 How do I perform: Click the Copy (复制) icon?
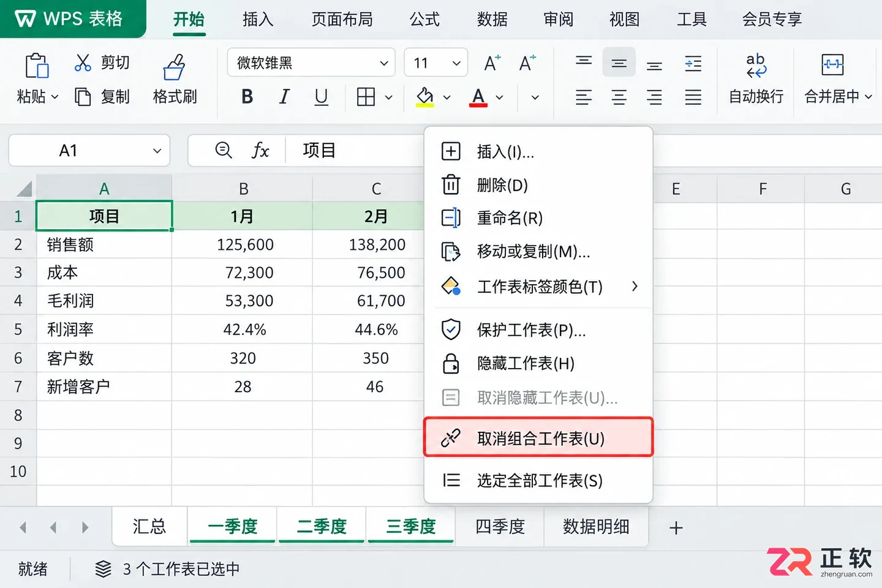click(x=83, y=97)
